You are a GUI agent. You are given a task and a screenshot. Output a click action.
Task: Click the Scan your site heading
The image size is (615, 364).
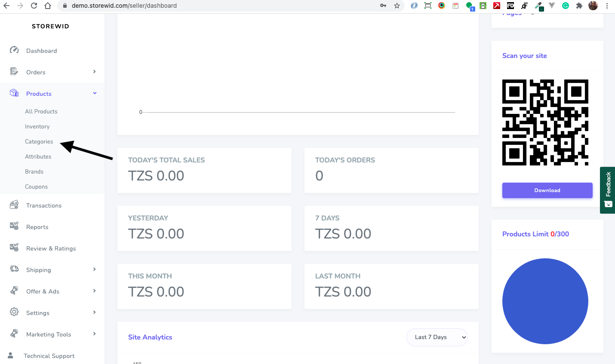525,56
